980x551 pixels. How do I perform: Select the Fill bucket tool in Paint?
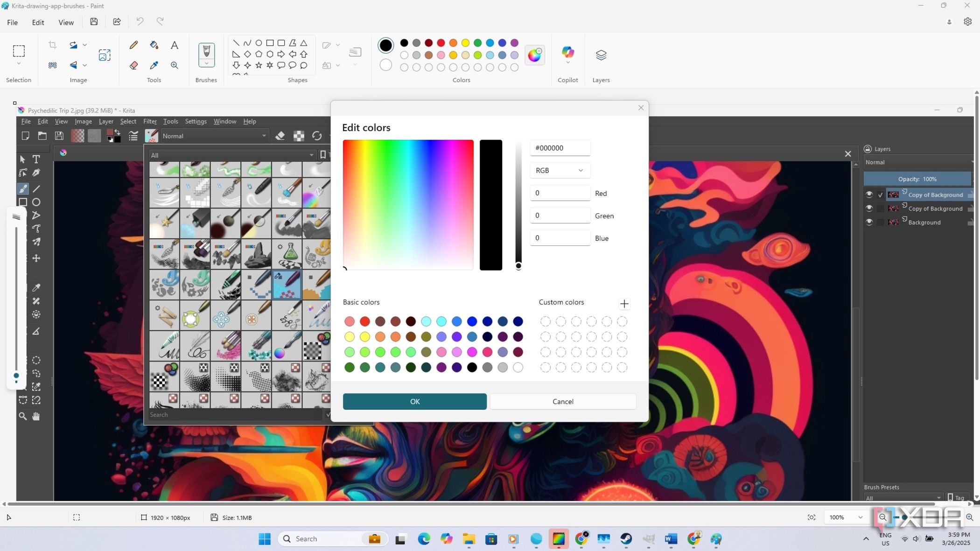(x=154, y=45)
